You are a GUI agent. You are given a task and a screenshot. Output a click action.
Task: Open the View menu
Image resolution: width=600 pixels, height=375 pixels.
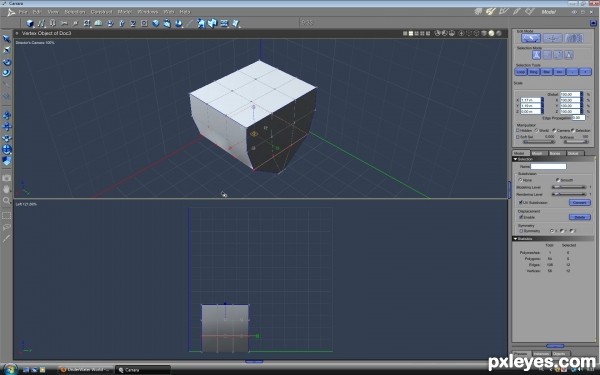coord(53,12)
